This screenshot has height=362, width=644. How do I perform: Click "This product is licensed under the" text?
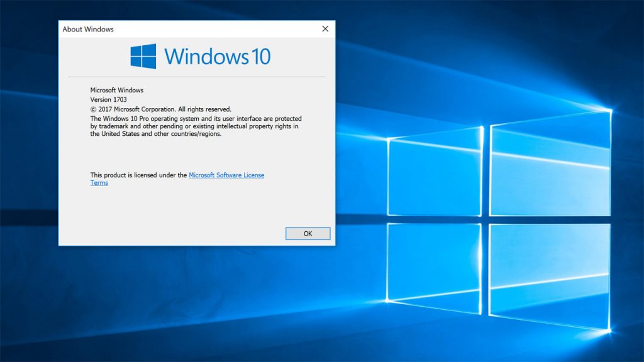tap(138, 175)
